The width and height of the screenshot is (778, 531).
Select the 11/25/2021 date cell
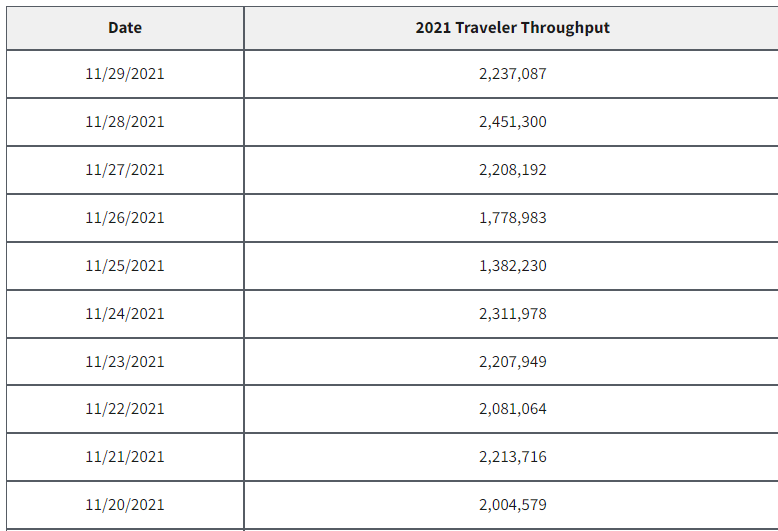point(125,266)
